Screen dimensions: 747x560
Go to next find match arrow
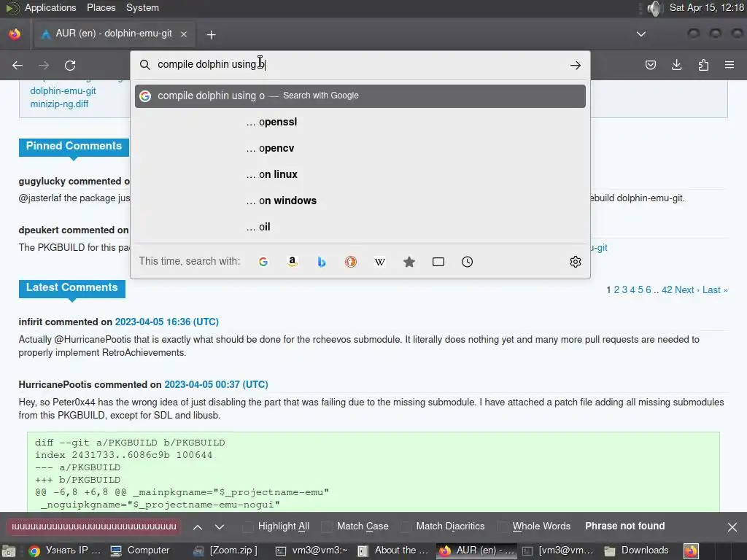pyautogui.click(x=220, y=526)
